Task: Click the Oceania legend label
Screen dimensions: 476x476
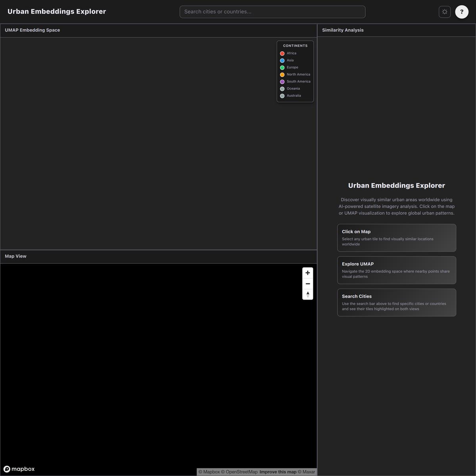Action: 294,88
